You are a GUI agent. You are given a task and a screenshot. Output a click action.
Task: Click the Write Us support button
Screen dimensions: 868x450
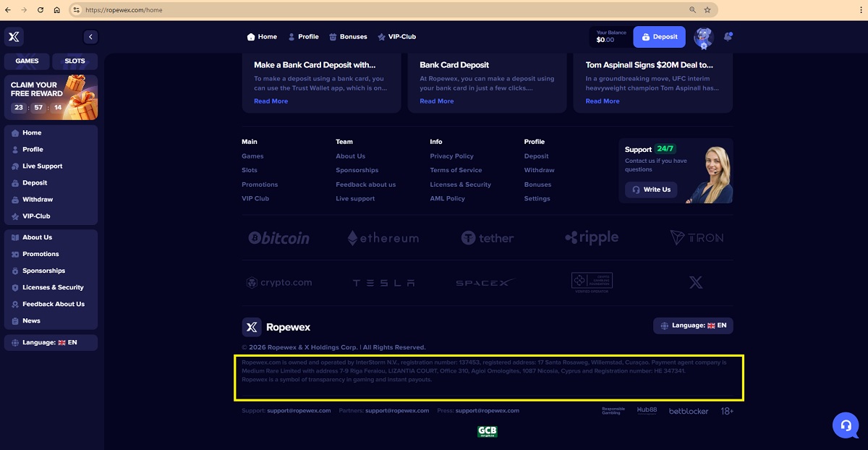coord(651,190)
